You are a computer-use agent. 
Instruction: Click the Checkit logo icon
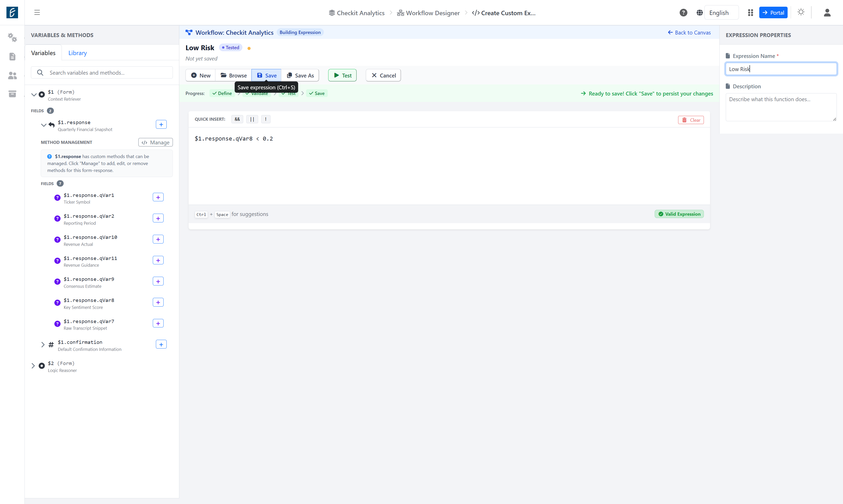coord(12,13)
